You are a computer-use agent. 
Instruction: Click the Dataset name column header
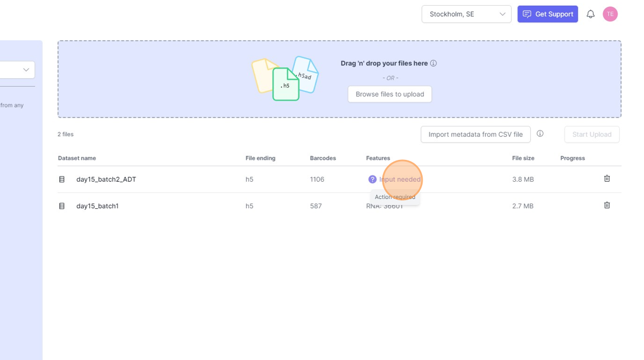tap(77, 158)
